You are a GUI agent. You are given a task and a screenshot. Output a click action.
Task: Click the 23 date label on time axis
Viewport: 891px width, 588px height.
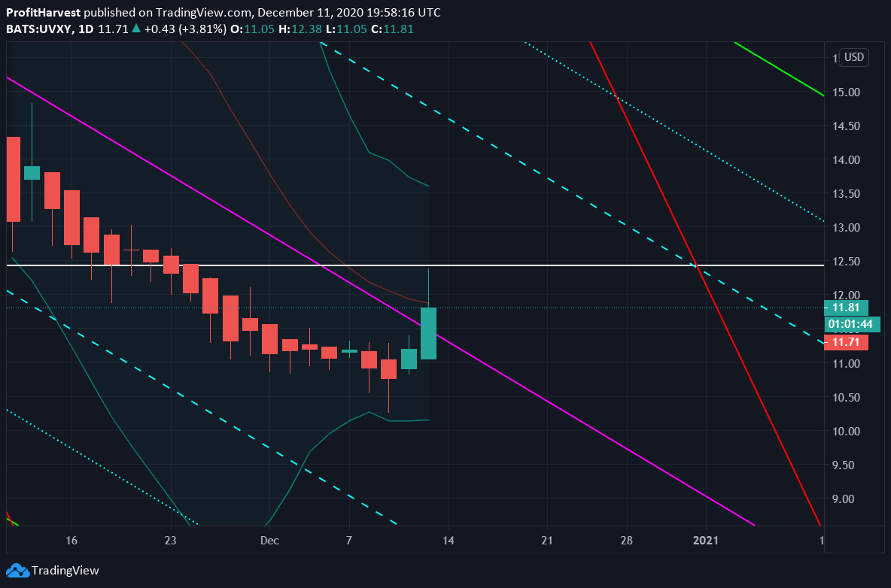click(x=171, y=541)
